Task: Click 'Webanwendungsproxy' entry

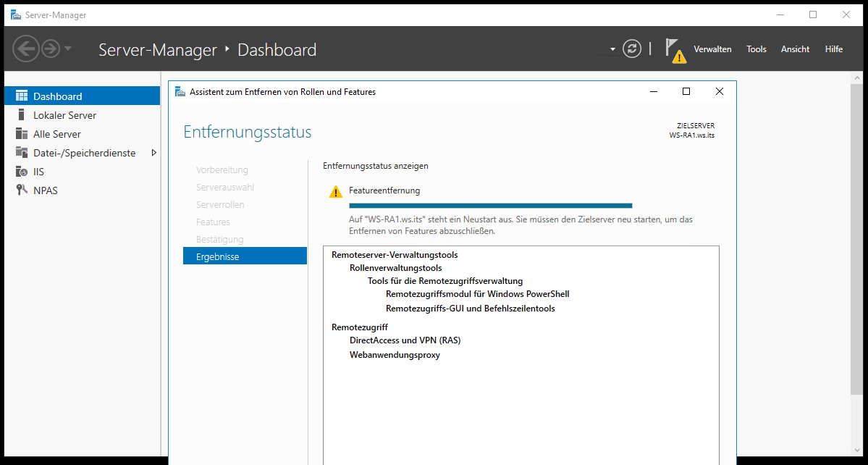Action: tap(395, 355)
